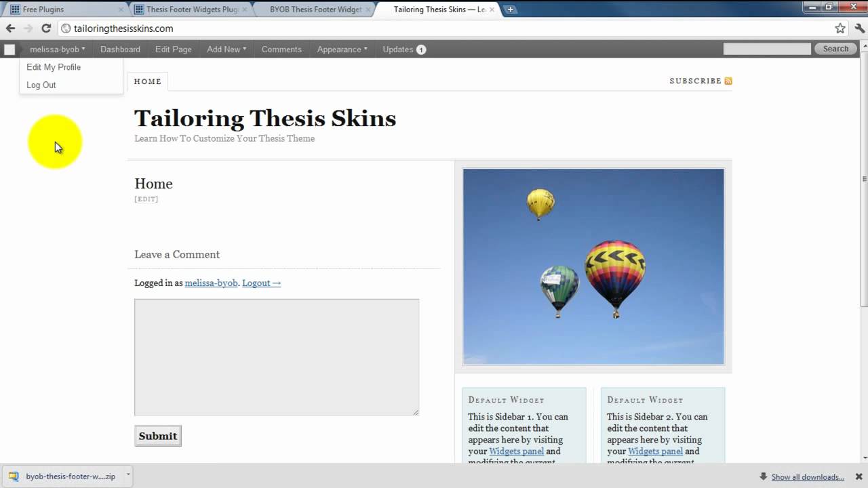
Task: Click the browser back arrow
Action: [10, 28]
